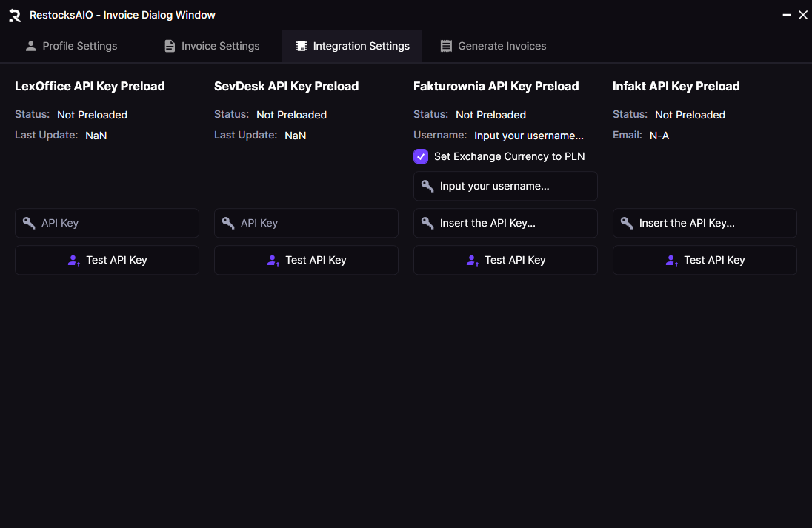Image resolution: width=812 pixels, height=528 pixels.
Task: Select the Integration Settings tab
Action: (x=352, y=46)
